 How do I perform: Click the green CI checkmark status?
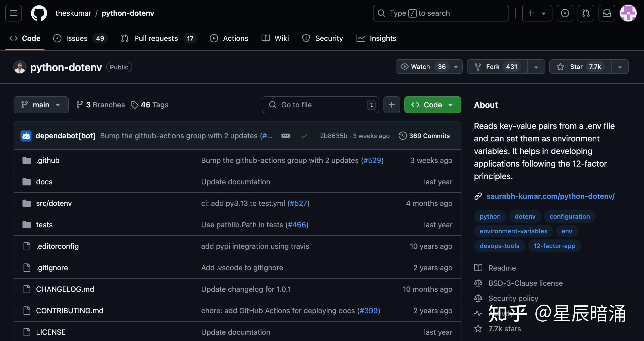(304, 136)
